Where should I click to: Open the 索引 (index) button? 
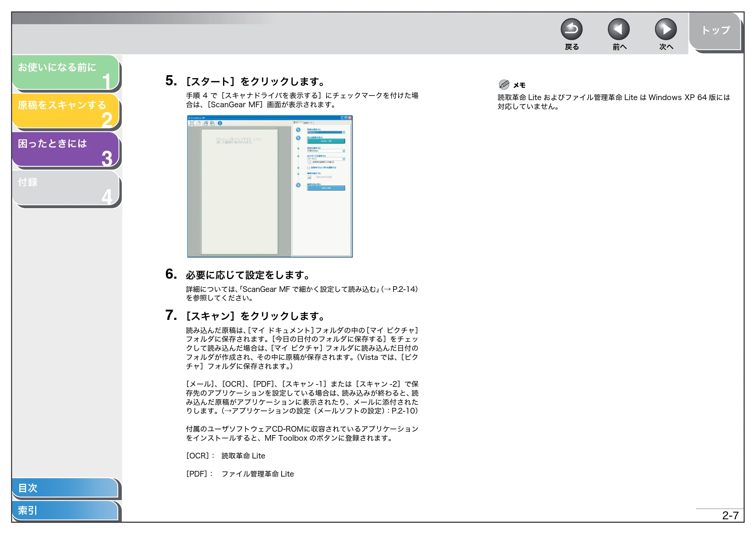pos(65,511)
